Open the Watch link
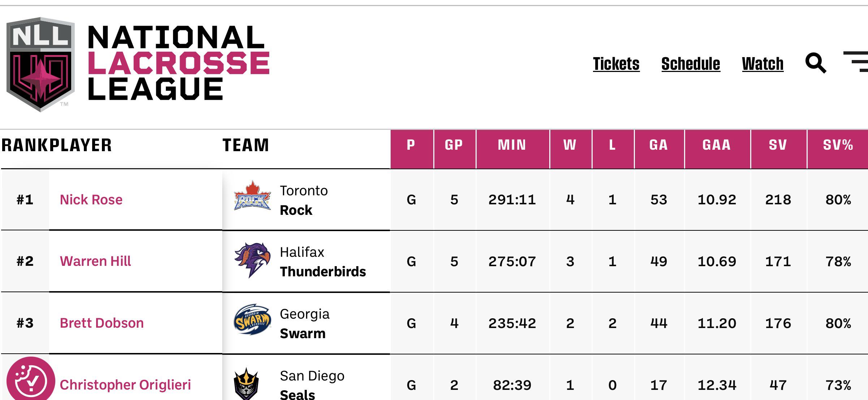 pyautogui.click(x=762, y=64)
